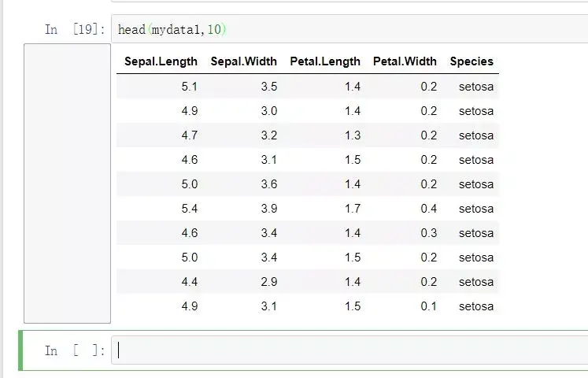Click the Petal.Width column header
The width and height of the screenshot is (588, 378).
point(405,61)
